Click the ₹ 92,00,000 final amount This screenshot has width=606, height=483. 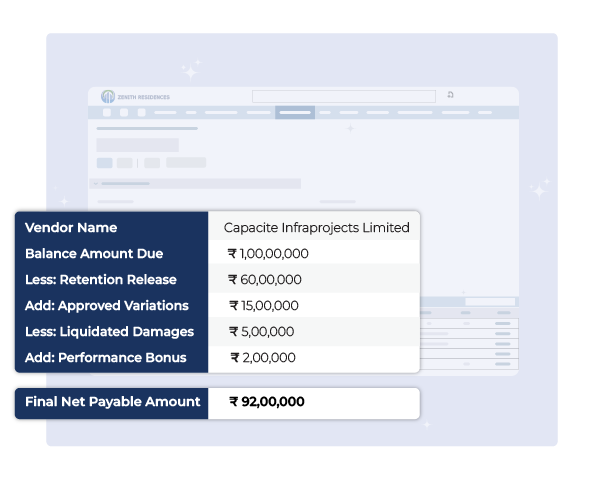tap(267, 402)
